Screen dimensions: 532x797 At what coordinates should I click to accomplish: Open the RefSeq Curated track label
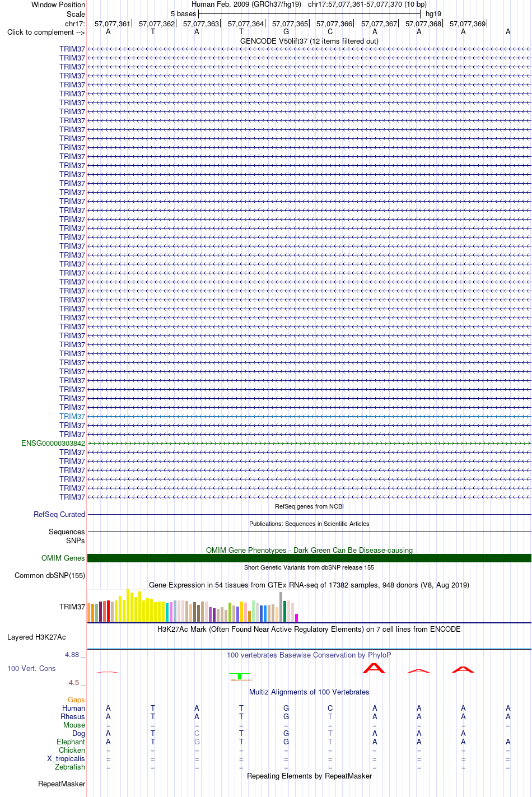pyautogui.click(x=59, y=514)
